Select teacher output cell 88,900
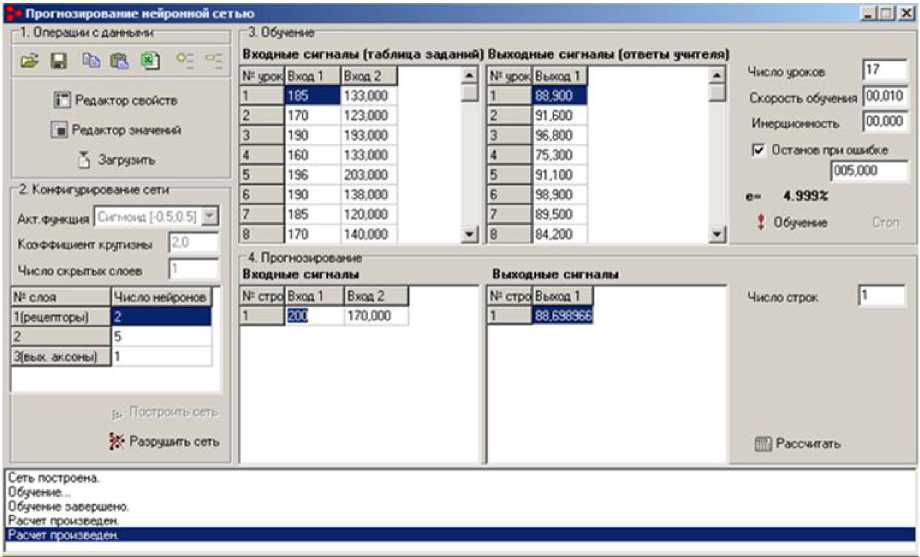The image size is (920, 557). tap(560, 96)
